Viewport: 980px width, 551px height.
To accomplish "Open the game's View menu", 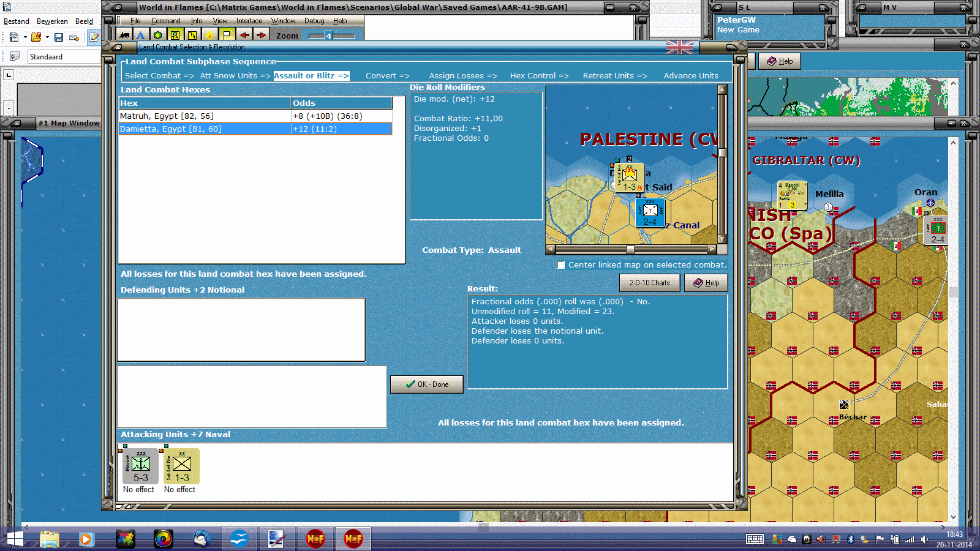I will tap(220, 21).
